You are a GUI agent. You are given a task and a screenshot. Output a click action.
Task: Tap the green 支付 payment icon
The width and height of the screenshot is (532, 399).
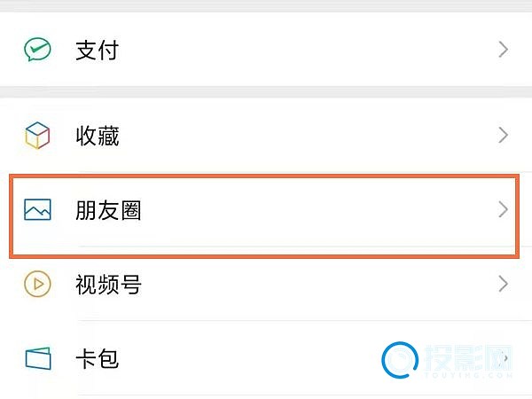(38, 50)
